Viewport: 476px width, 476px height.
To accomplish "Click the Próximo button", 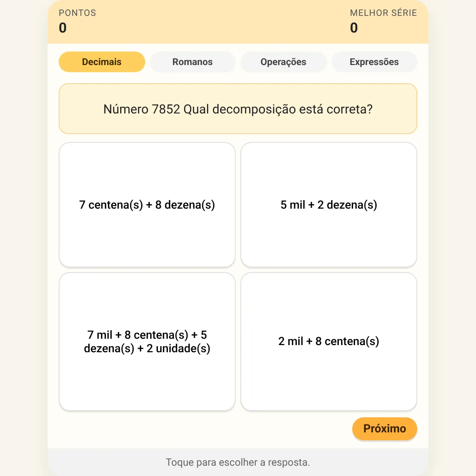I will (x=385, y=428).
